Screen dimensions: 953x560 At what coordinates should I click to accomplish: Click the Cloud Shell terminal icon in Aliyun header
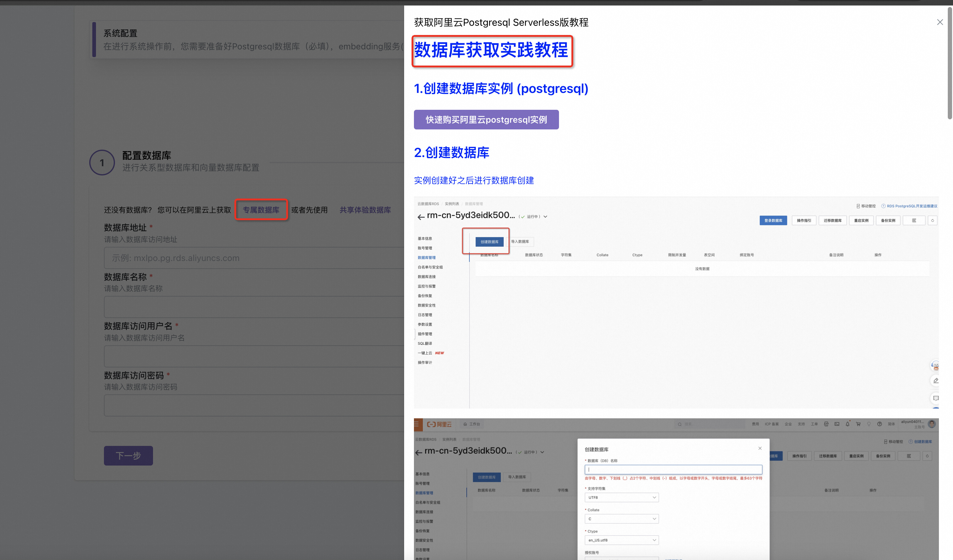coord(837,424)
